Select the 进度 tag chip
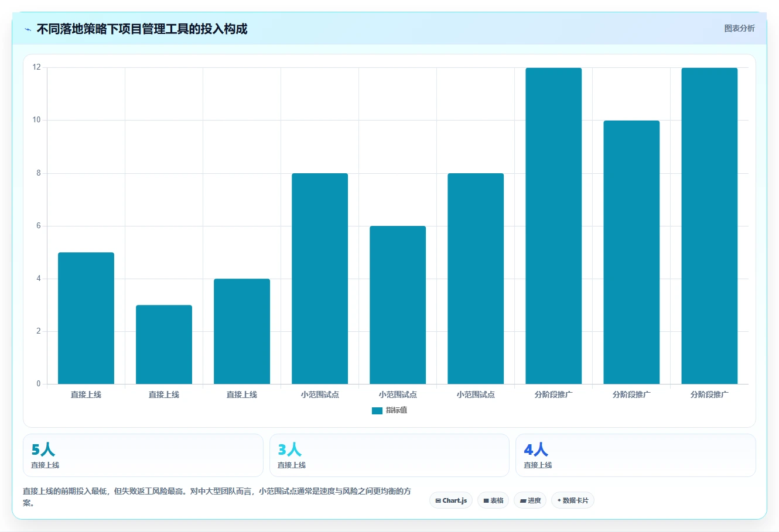 pyautogui.click(x=530, y=500)
